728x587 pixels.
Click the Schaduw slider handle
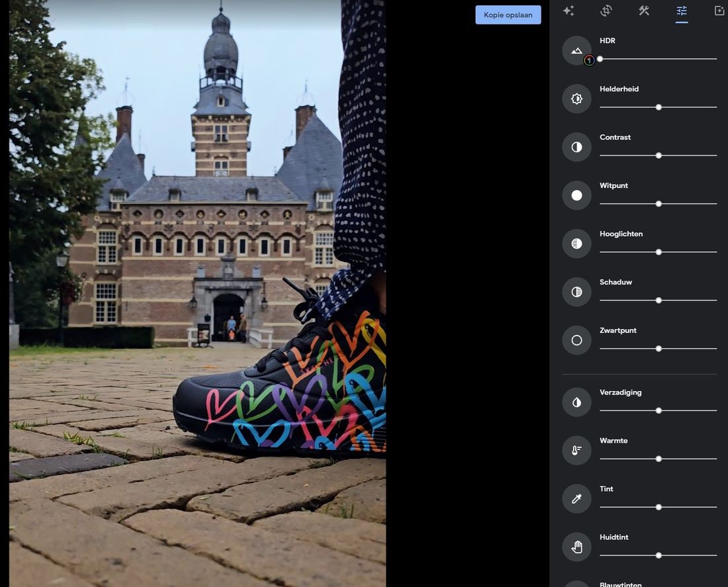659,300
